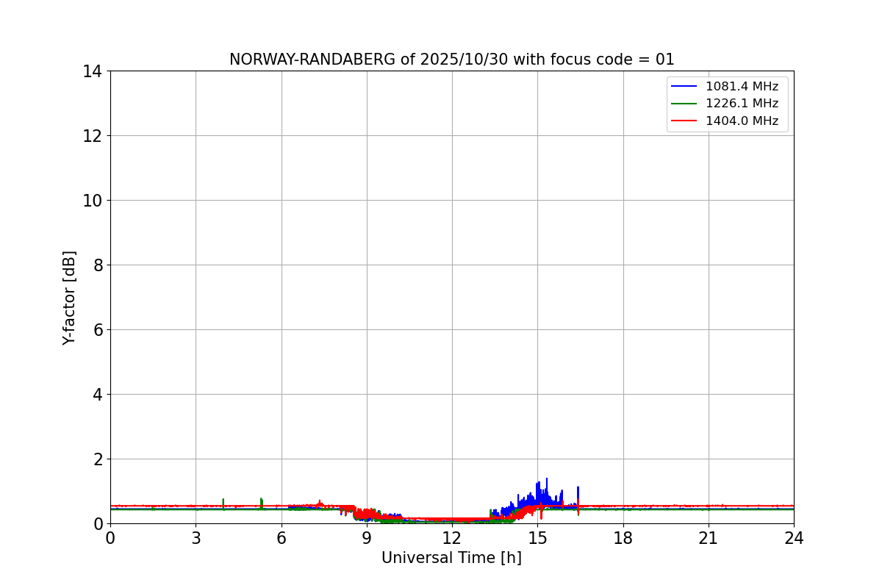Click the y-axis tick label 8
The image size is (882, 588).
(98, 265)
